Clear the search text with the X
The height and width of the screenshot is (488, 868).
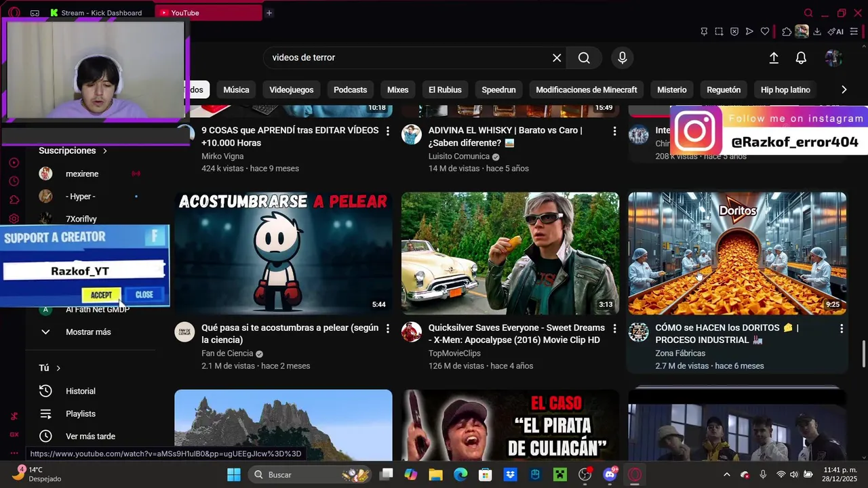pos(557,58)
